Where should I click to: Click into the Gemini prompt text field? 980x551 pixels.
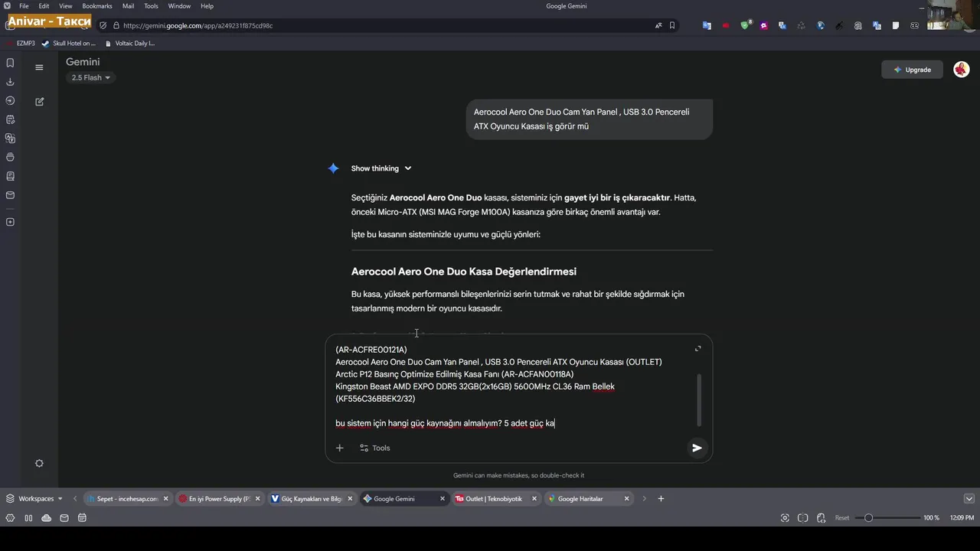pos(513,386)
